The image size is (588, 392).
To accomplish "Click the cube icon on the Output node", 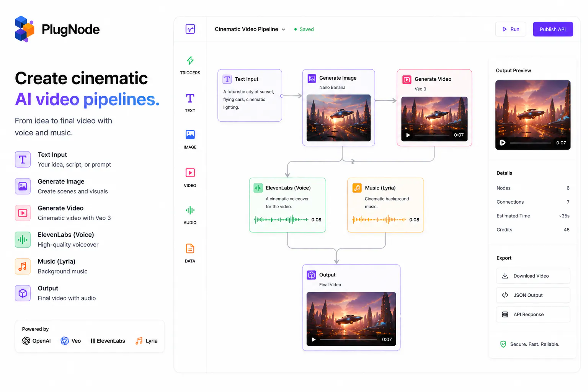I will click(x=312, y=275).
